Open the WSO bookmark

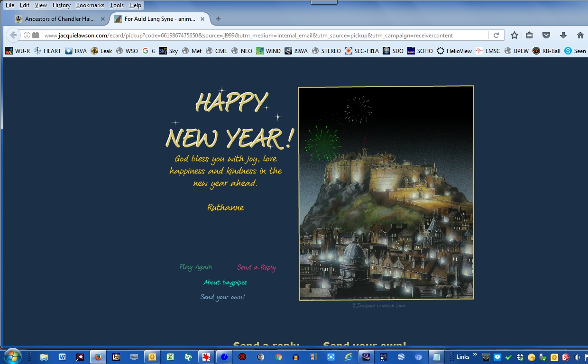pyautogui.click(x=127, y=51)
